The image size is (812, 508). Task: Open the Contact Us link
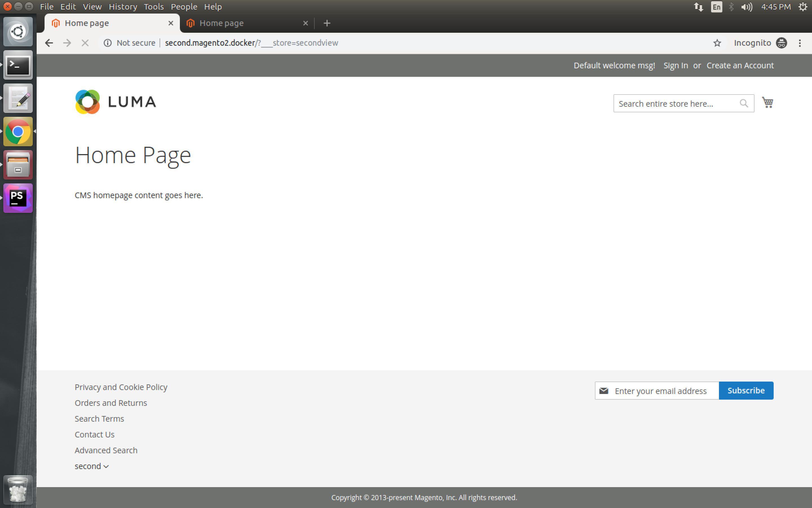95,435
